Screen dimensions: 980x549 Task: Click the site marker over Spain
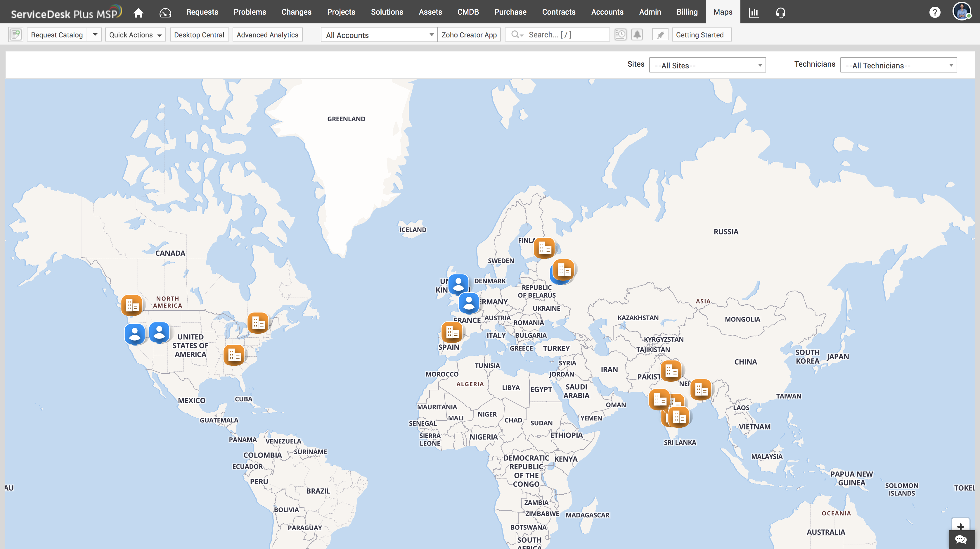[x=451, y=332]
